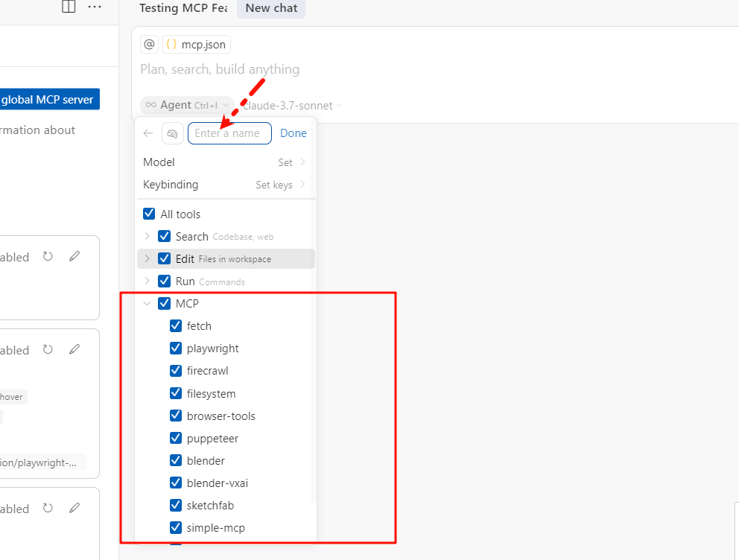Screen dimensions: 739x560
Task: Click refresh icon on second MCP server card
Action: [48, 349]
